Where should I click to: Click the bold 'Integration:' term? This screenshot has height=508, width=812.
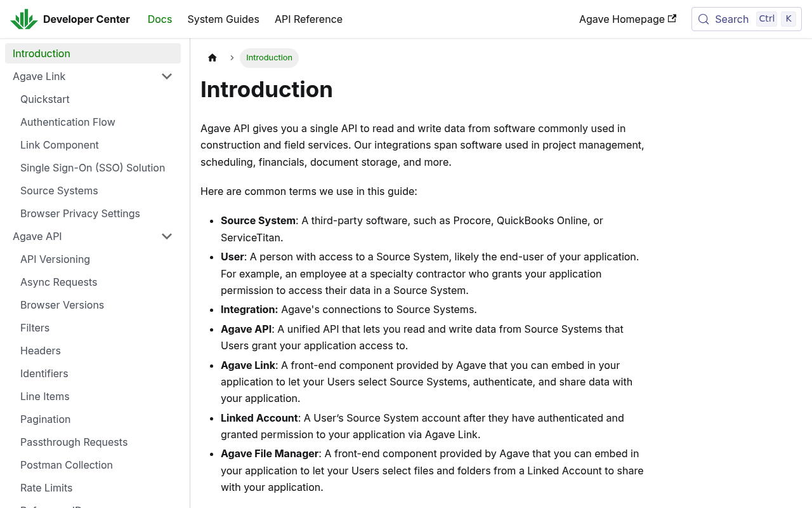[x=249, y=309]
